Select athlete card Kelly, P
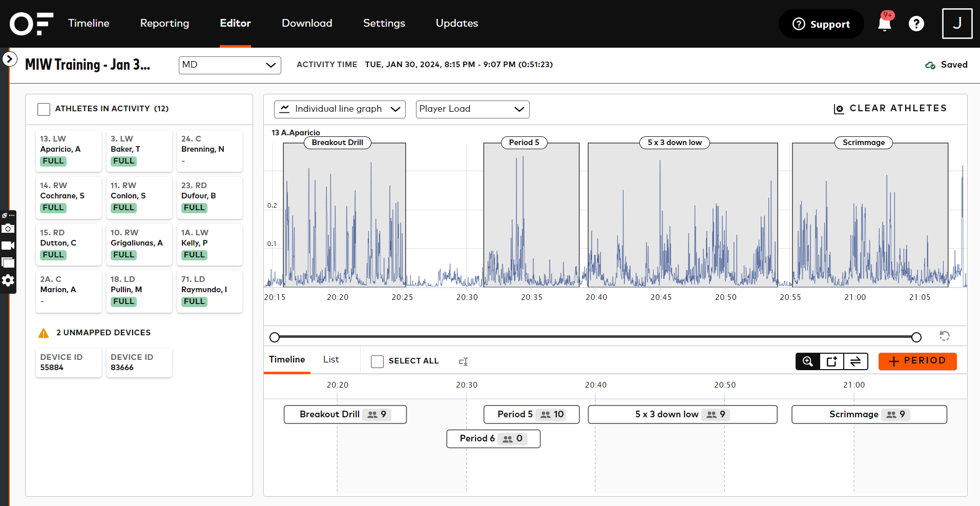This screenshot has height=506, width=980. point(210,245)
